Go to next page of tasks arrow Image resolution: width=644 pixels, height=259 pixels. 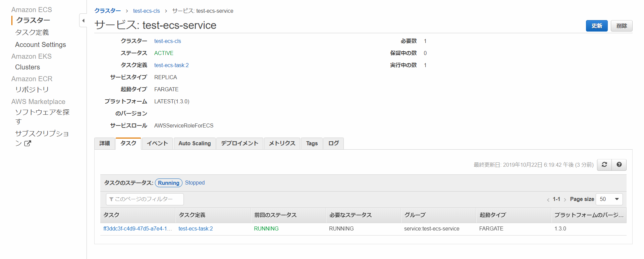(565, 200)
